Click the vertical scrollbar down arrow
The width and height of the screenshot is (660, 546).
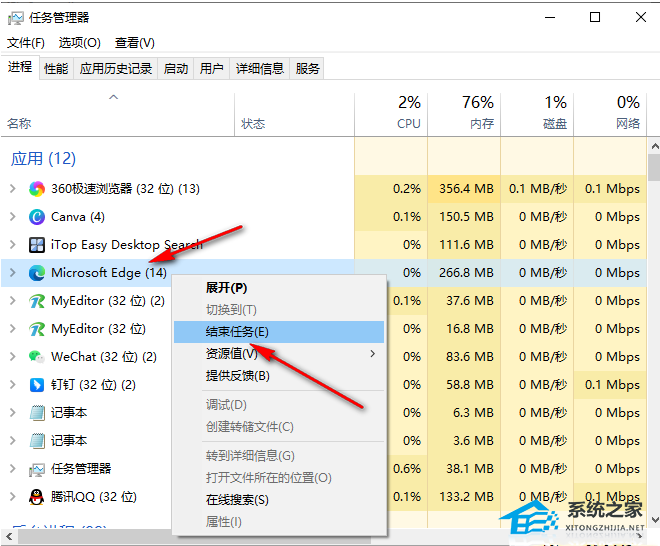(655, 519)
